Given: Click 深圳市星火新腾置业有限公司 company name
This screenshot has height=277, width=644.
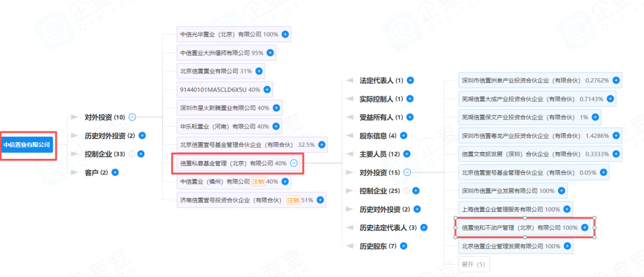Looking at the screenshot, I should click(x=218, y=107).
